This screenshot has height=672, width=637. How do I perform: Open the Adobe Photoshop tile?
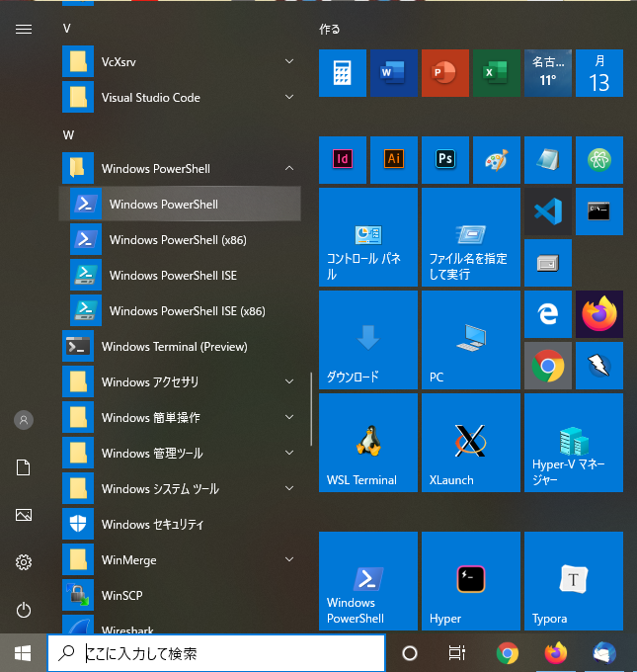point(445,160)
